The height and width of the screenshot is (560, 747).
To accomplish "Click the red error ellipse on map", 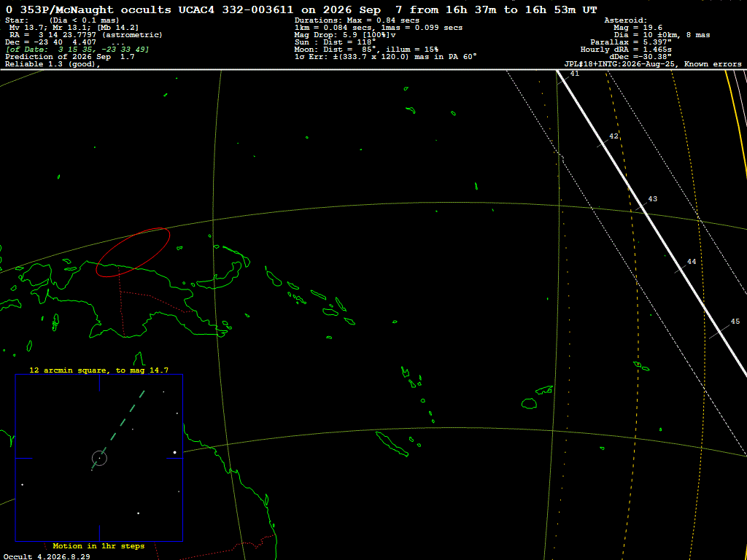I will click(x=133, y=252).
